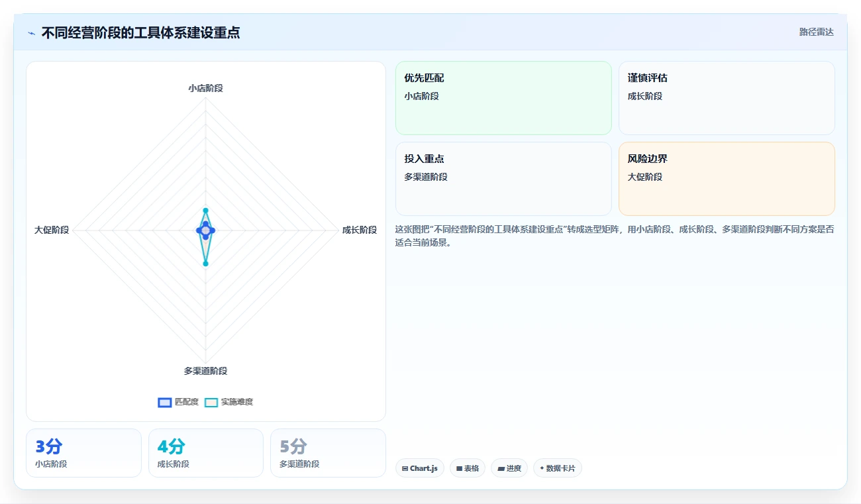This screenshot has height=504, width=861.
Task: Click the 小店阶段 radar axis label
Action: [x=205, y=87]
